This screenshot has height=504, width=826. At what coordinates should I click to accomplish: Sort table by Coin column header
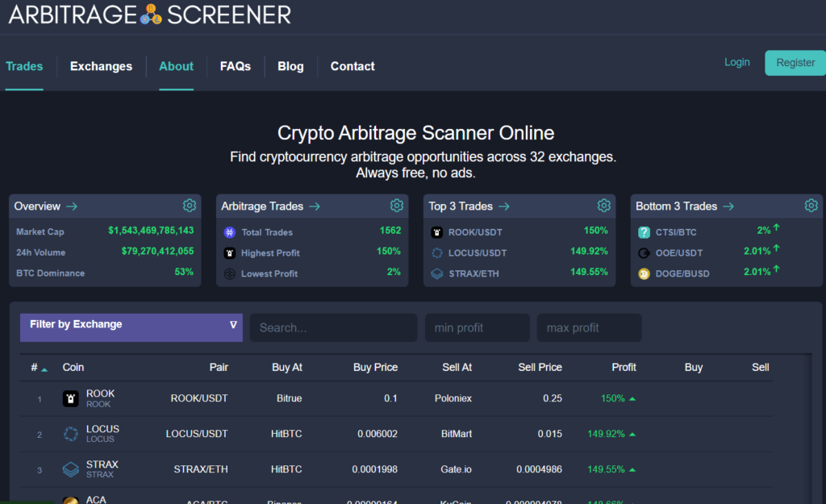point(73,368)
